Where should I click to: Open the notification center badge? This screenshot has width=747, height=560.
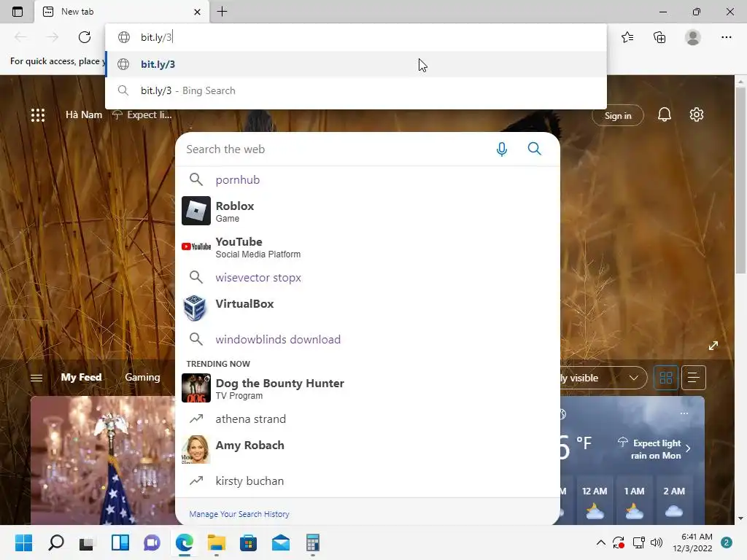[x=727, y=542]
